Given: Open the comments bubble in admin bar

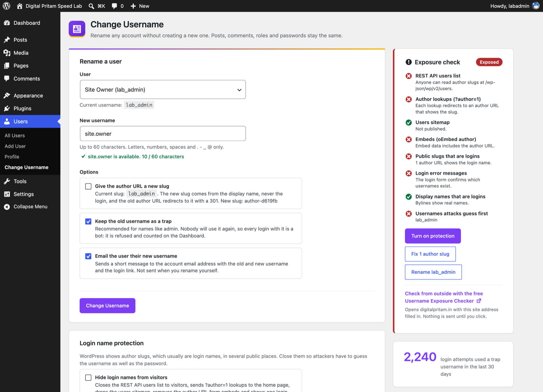Looking at the screenshot, I should (x=114, y=6).
